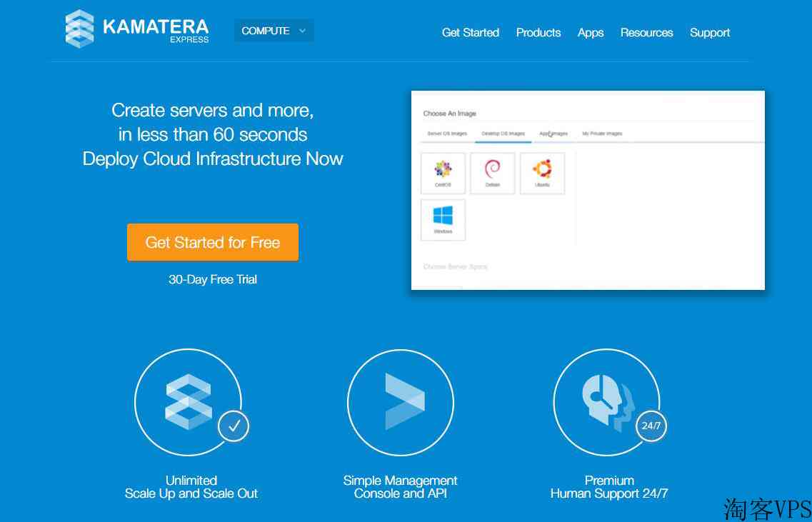Open the My Private Images tab
The image size is (812, 522).
(x=602, y=134)
